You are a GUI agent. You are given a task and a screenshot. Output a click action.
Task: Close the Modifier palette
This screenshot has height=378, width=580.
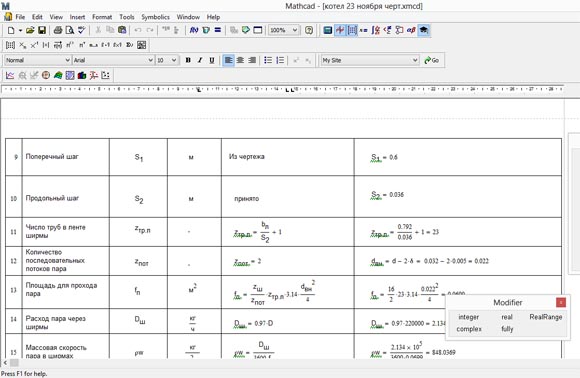pos(561,303)
